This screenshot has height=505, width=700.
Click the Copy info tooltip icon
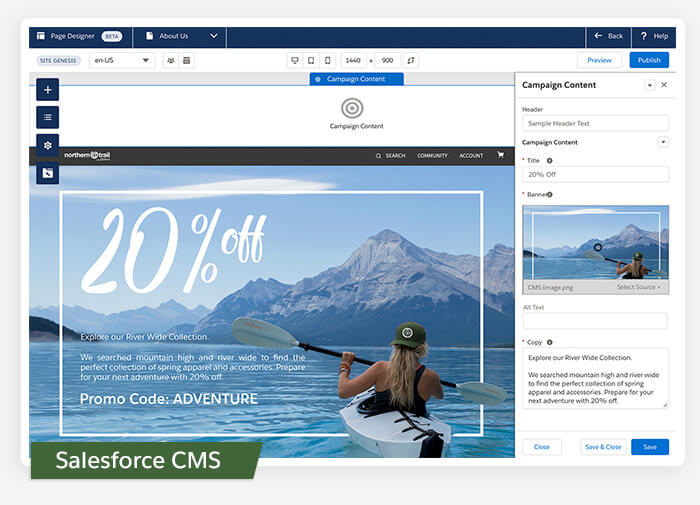point(550,342)
